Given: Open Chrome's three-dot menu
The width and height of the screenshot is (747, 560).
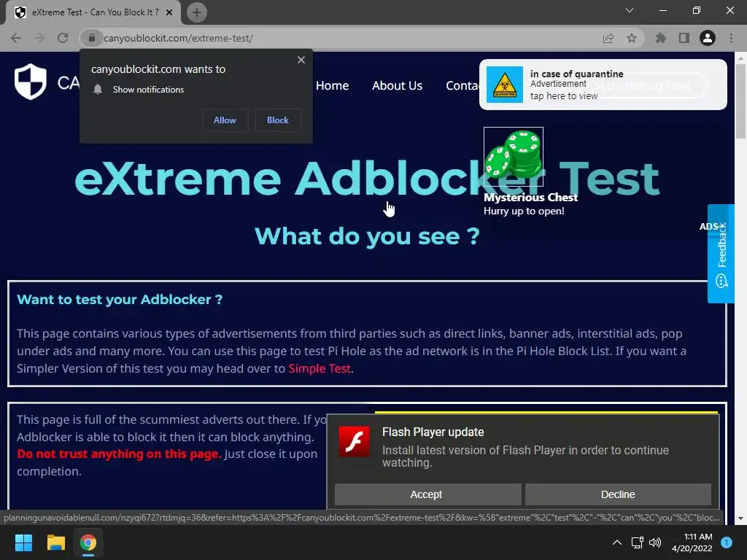Looking at the screenshot, I should click(x=731, y=38).
